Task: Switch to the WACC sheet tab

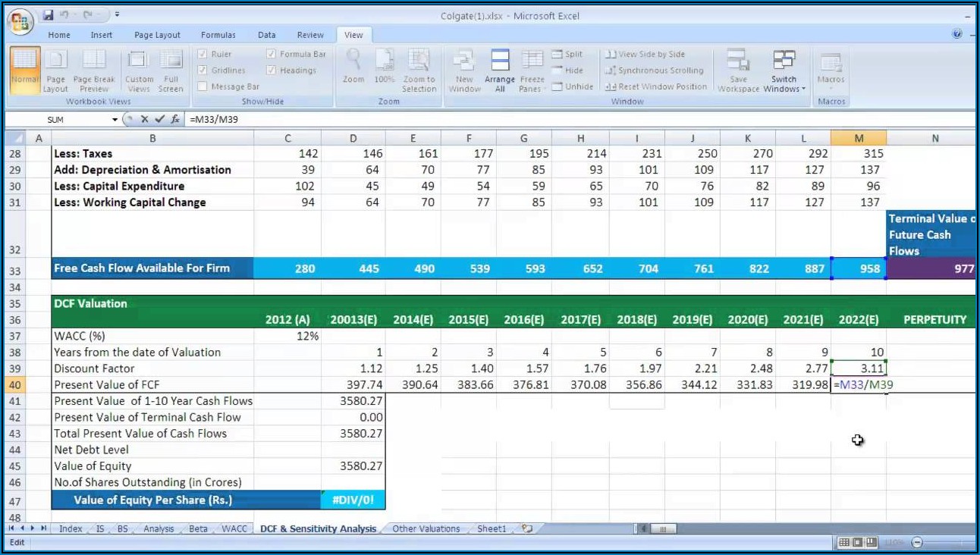Action: [x=234, y=529]
